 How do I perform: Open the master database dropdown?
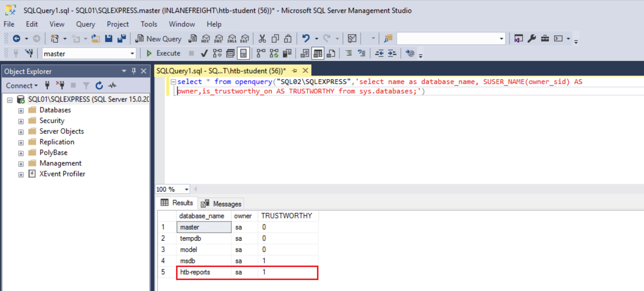click(x=132, y=54)
